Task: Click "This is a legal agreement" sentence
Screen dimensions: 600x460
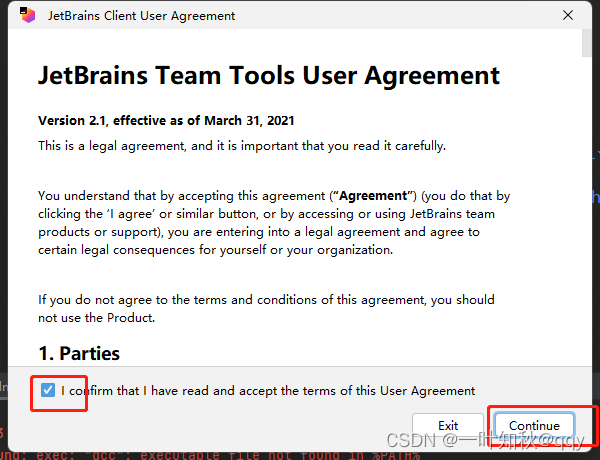Action: [242, 146]
